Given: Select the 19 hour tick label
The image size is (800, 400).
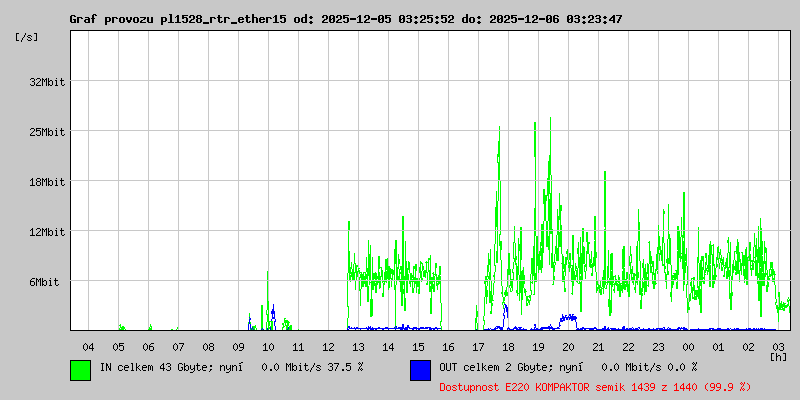Looking at the screenshot, I should click(538, 346).
